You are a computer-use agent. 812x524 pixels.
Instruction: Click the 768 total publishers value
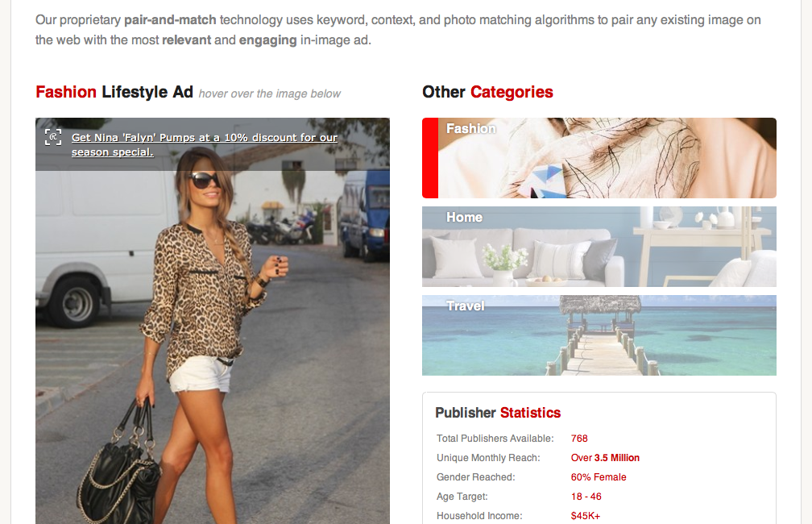[x=579, y=439]
